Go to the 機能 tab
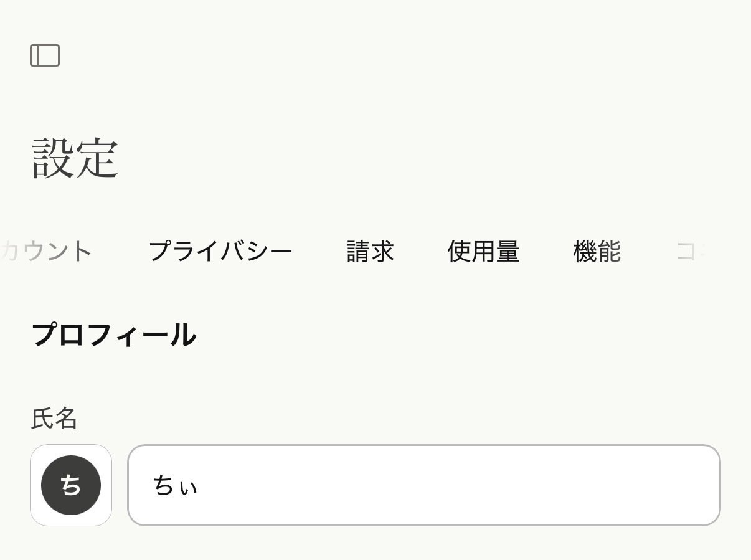 pos(597,251)
